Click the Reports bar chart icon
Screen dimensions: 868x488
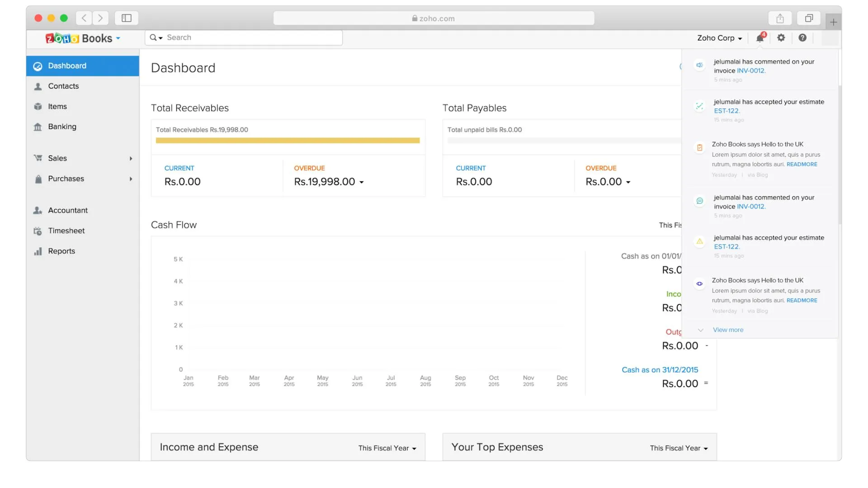(x=38, y=251)
